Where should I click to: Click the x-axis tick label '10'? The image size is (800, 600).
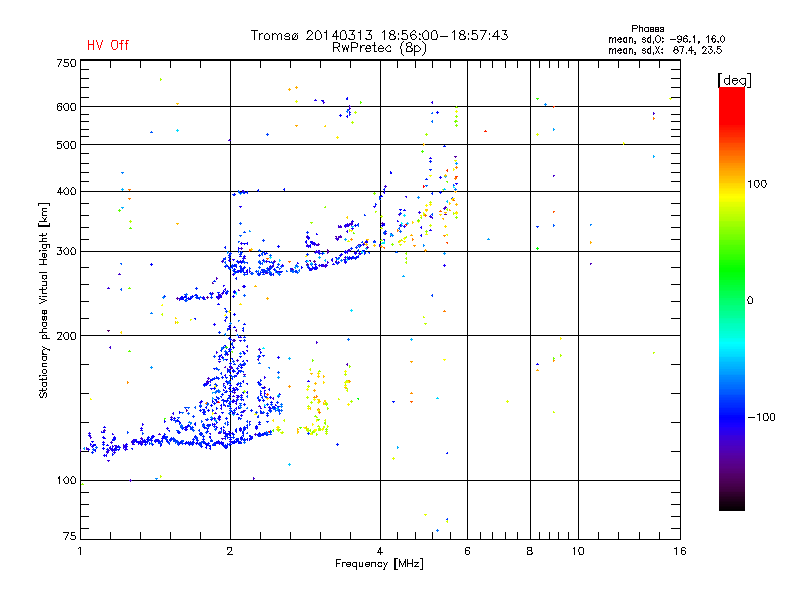coord(578,551)
